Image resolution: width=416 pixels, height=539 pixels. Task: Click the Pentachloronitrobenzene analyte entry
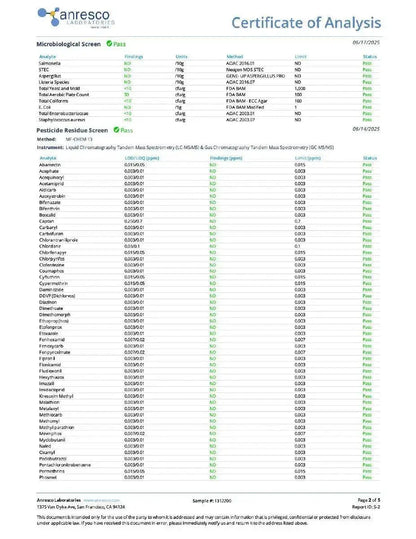tap(65, 465)
